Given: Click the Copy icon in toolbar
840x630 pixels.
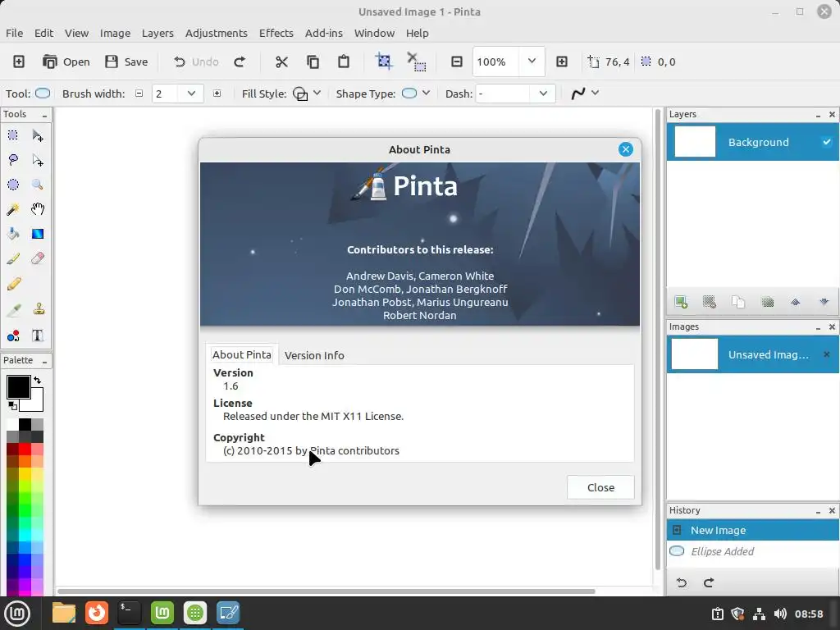Looking at the screenshot, I should click(x=313, y=62).
